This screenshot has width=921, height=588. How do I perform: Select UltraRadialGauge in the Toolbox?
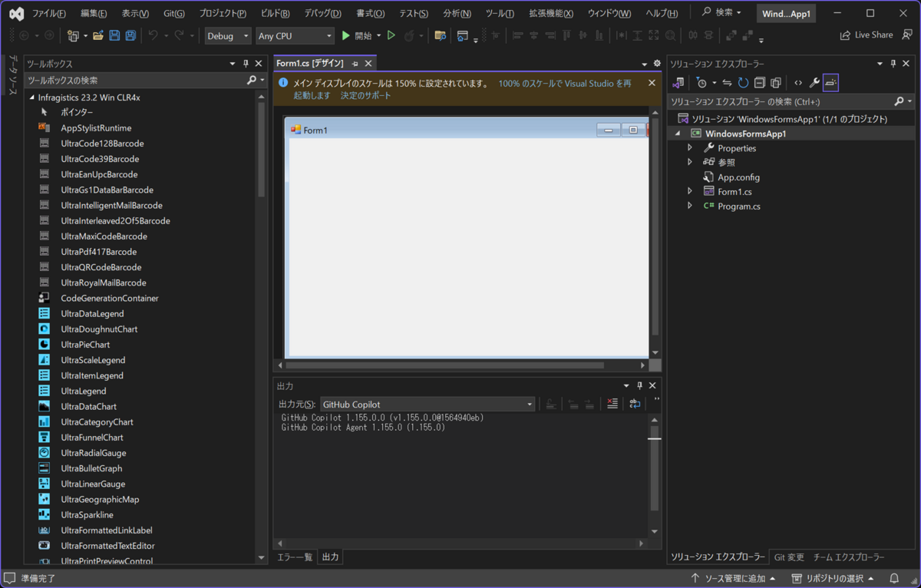tap(94, 453)
